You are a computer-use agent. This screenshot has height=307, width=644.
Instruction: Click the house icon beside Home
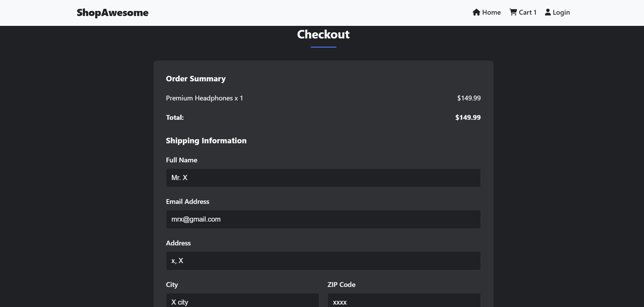click(476, 12)
